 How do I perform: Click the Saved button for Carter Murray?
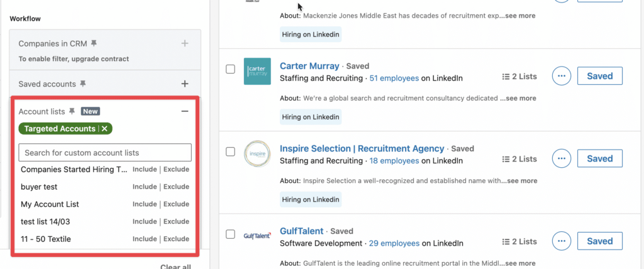[599, 76]
